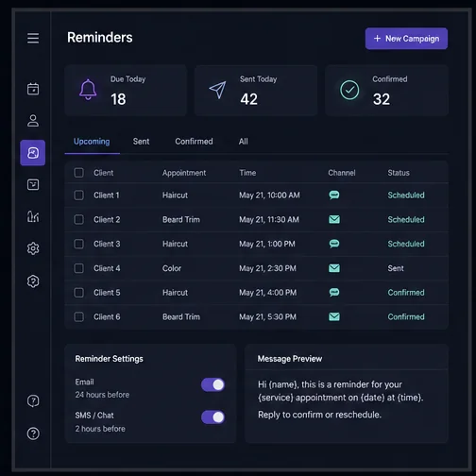Screen dimensions: 476x476
Task: Open the sidebar icon below reminders
Action: click(x=33, y=184)
